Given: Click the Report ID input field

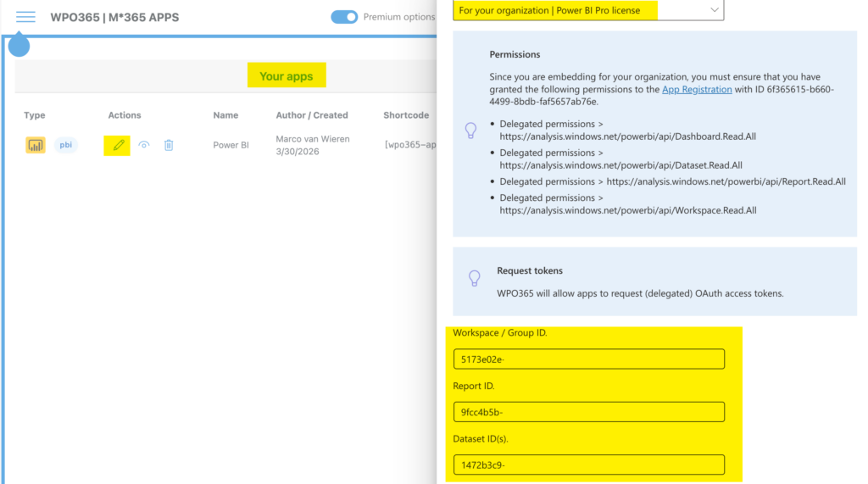Looking at the screenshot, I should coord(588,412).
